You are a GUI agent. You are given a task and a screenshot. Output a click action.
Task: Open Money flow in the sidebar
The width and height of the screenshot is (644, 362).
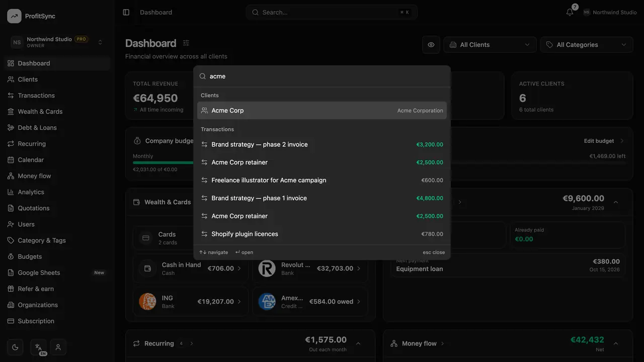(57, 176)
